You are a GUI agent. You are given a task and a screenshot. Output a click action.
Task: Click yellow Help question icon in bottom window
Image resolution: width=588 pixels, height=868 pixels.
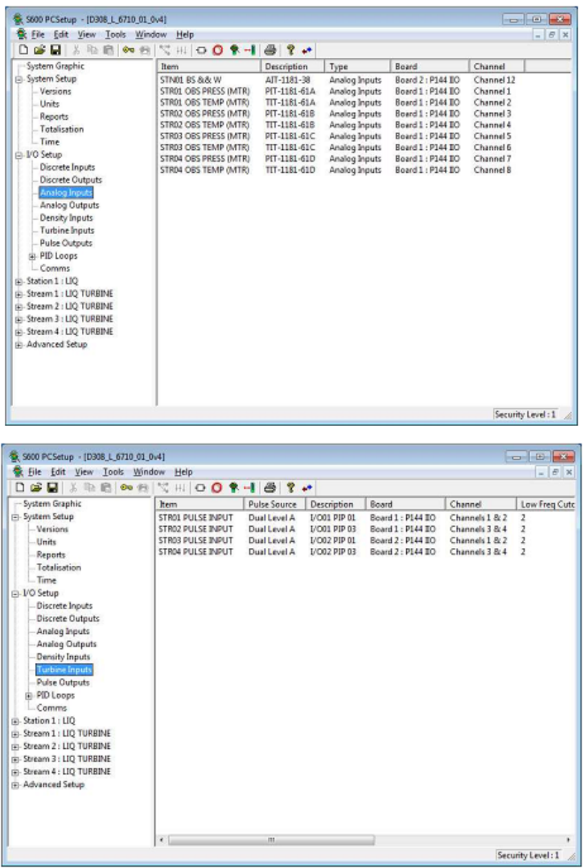point(291,488)
